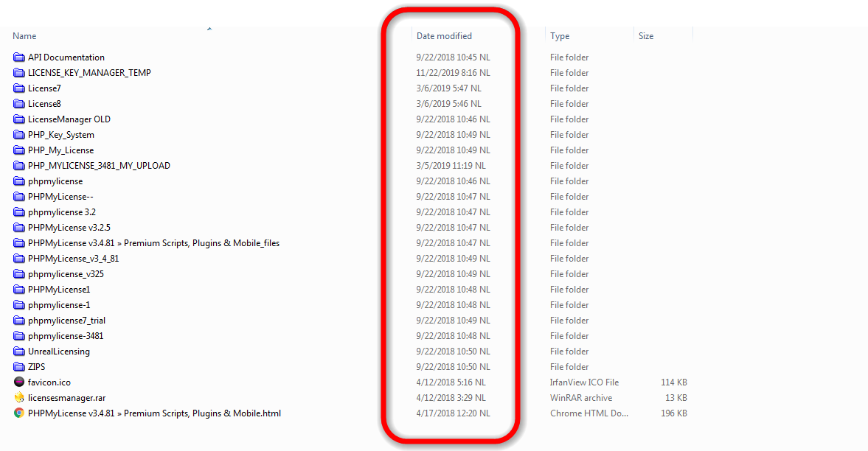The image size is (868, 451).
Task: Select the ZIPS folder icon
Action: (x=19, y=367)
